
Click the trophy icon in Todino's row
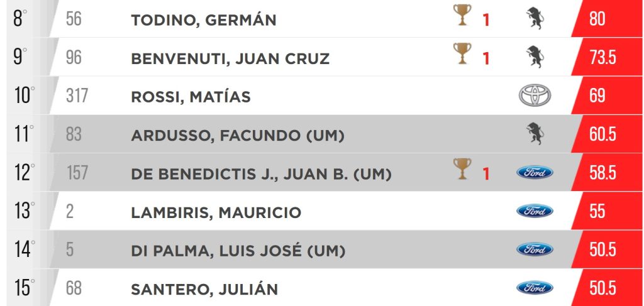(x=462, y=15)
